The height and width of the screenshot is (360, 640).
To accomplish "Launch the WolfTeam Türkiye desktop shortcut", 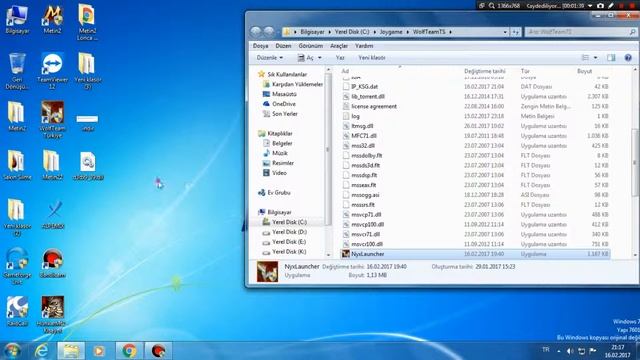I will [x=52, y=120].
